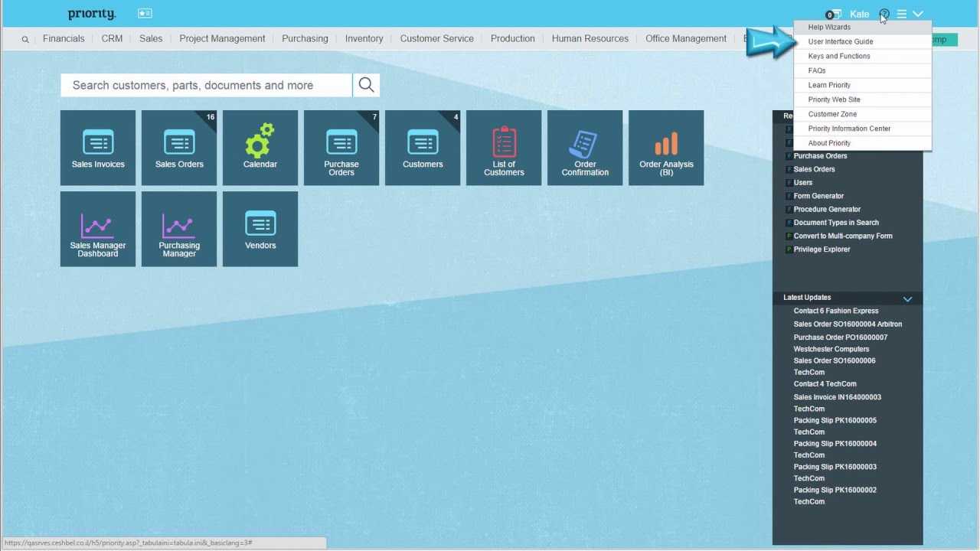Open the List of Customers tile
The height and width of the screenshot is (551, 980).
click(504, 148)
